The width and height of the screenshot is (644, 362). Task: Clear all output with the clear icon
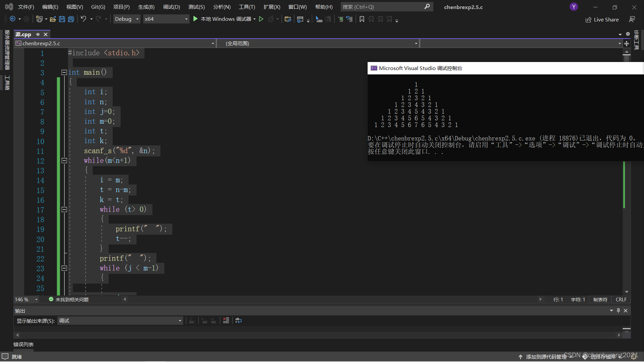(226, 320)
